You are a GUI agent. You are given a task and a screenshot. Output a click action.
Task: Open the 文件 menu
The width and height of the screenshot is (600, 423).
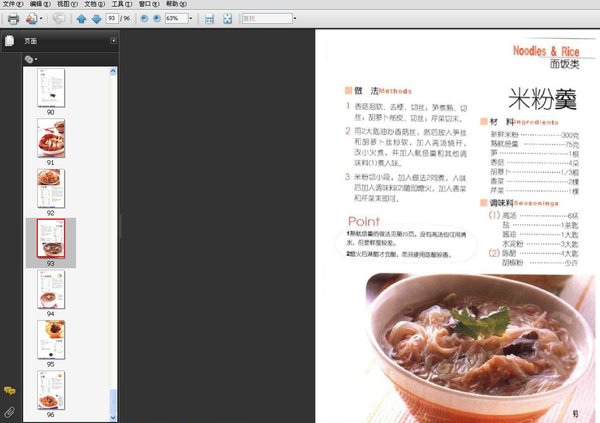(x=13, y=4)
